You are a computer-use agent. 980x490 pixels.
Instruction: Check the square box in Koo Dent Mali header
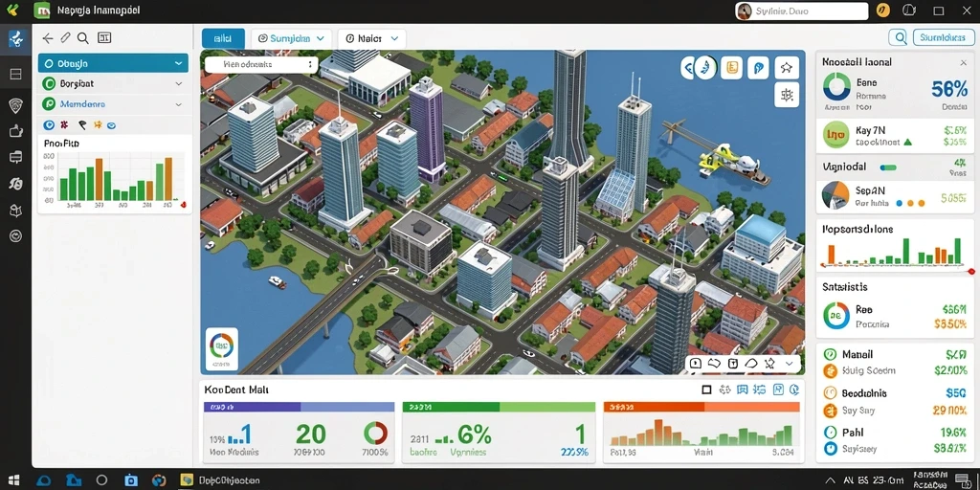click(707, 390)
